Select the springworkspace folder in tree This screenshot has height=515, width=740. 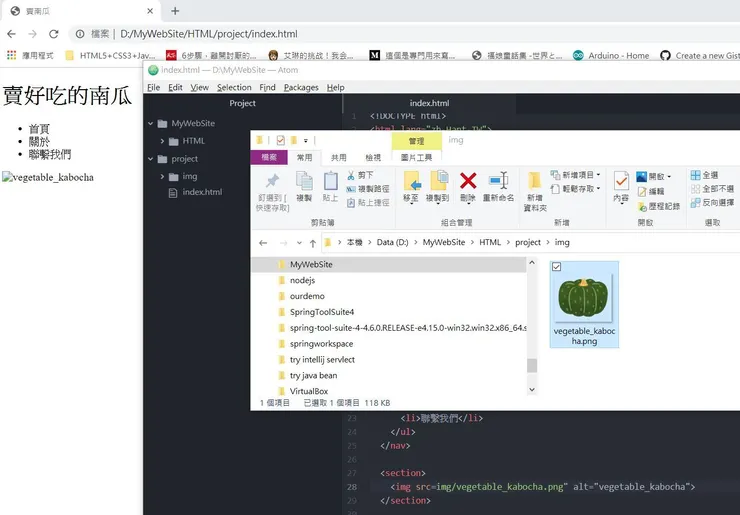pyautogui.click(x=321, y=344)
